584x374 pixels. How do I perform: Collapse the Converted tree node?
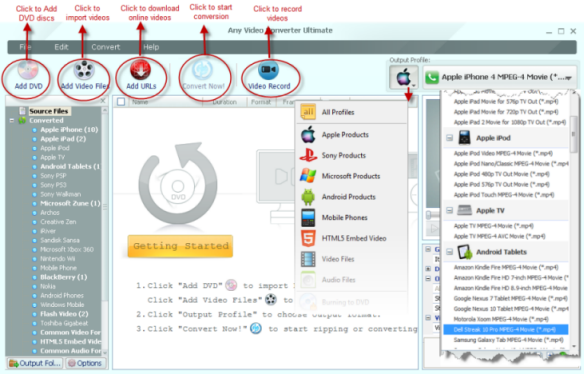tap(12, 121)
